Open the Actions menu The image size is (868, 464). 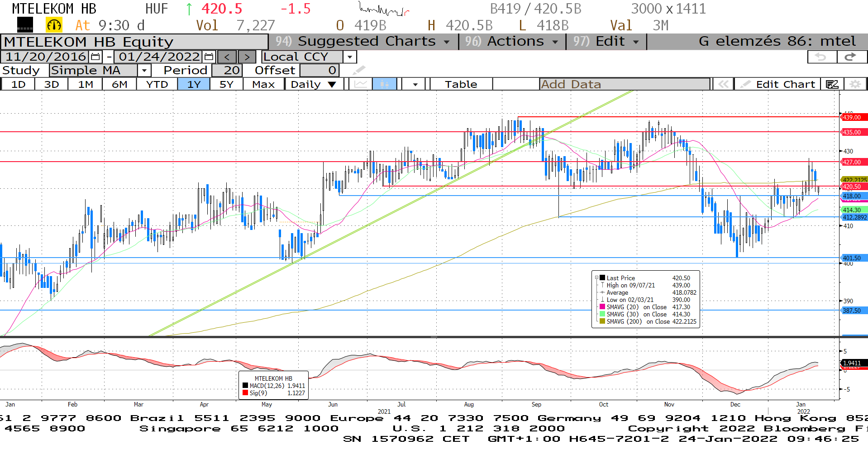coord(512,41)
